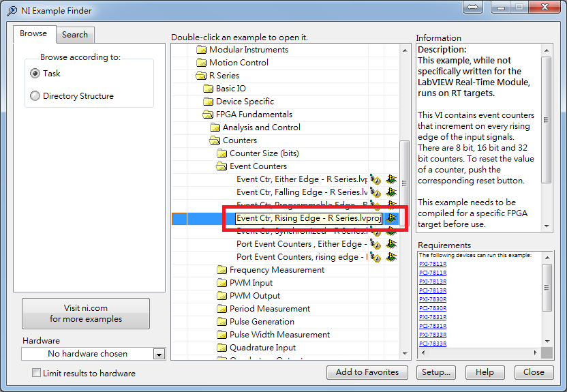
Task: Enable Limit results to hardware checkbox
Action: (36, 372)
